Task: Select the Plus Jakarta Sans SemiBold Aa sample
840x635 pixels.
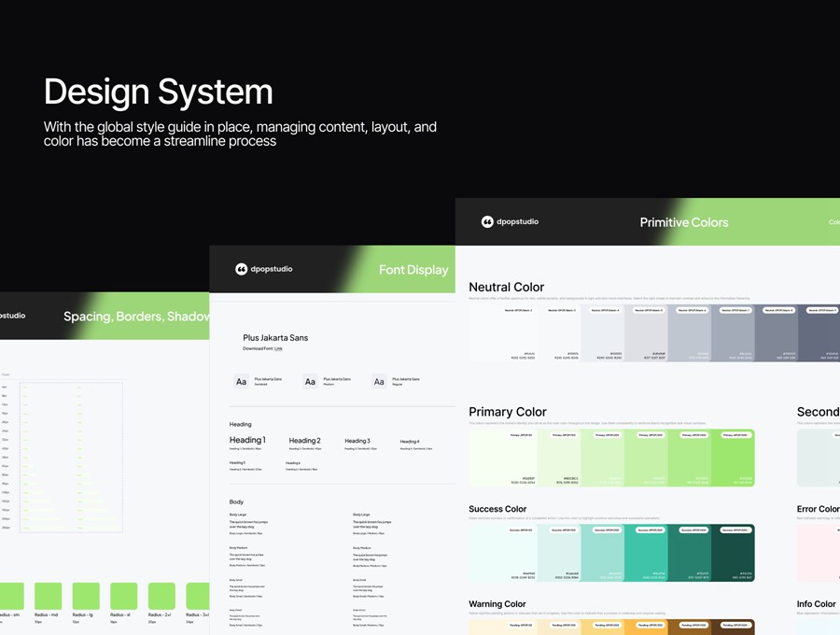Action: pos(241,382)
